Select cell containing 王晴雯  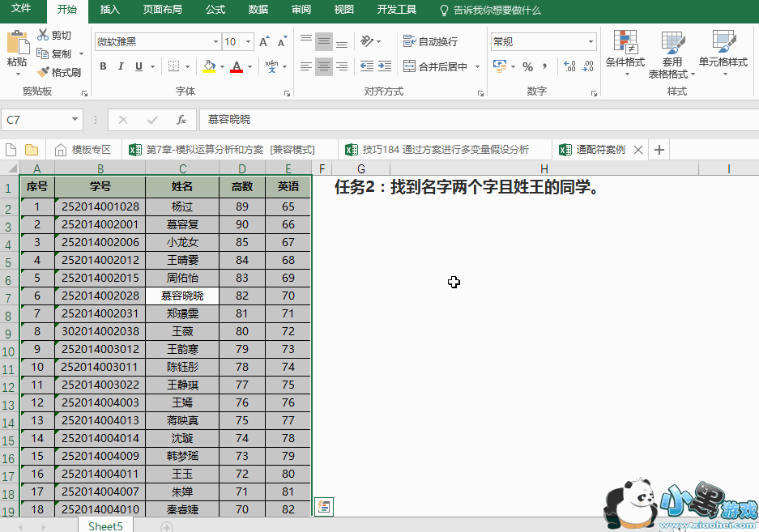[182, 260]
